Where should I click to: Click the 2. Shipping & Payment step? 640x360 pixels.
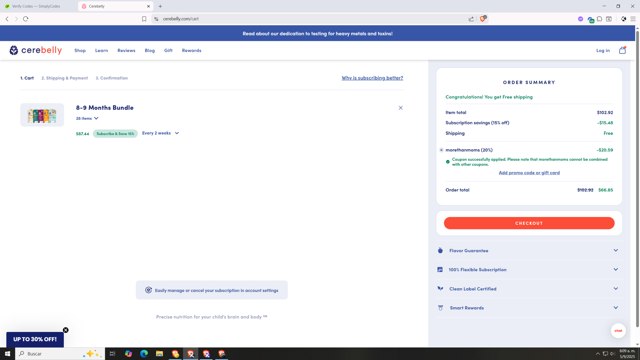pyautogui.click(x=64, y=78)
